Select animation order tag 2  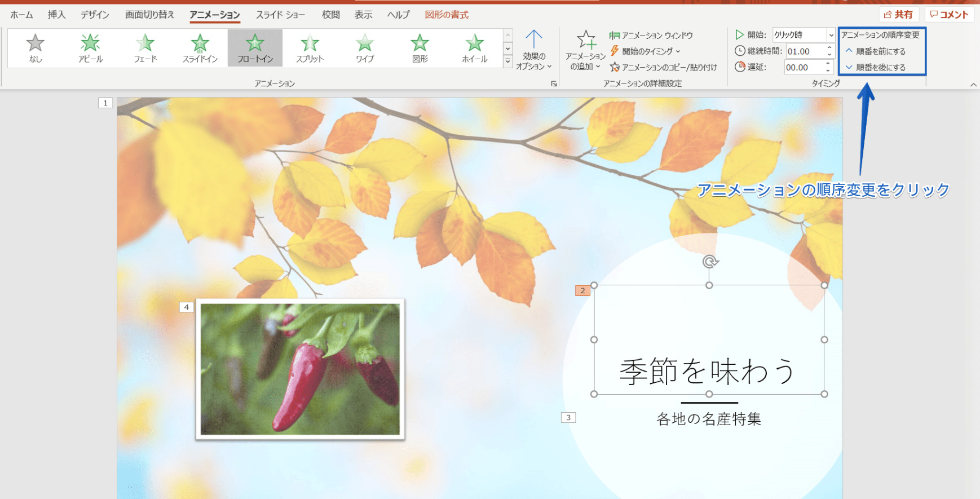pyautogui.click(x=582, y=290)
